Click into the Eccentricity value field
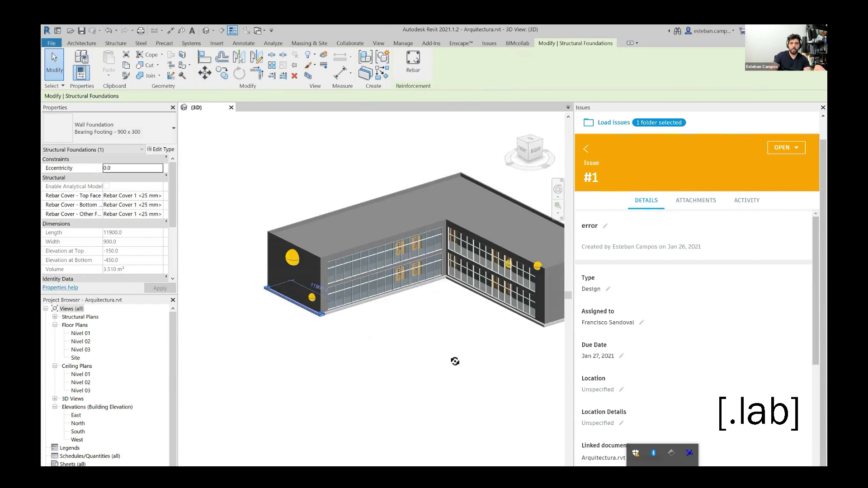Viewport: 868px width, 488px height. pyautogui.click(x=132, y=168)
